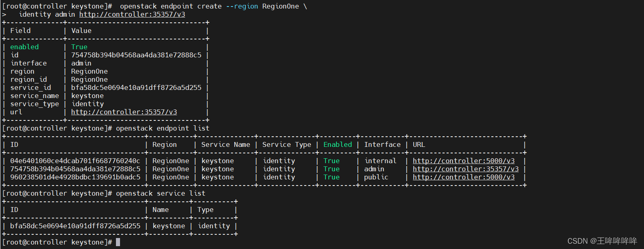This screenshot has width=644, height=249.
Task: Click 'True' in the public endpoint row
Action: 332,177
